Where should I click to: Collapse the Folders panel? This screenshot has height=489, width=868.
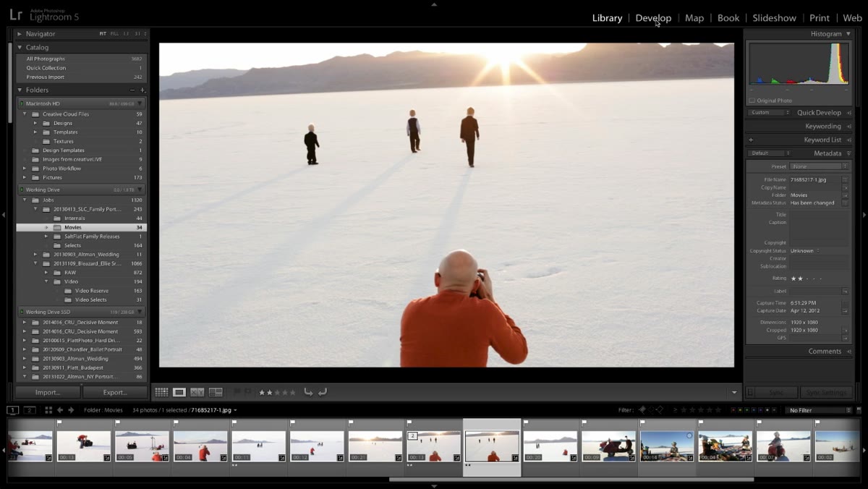pyautogui.click(x=20, y=90)
